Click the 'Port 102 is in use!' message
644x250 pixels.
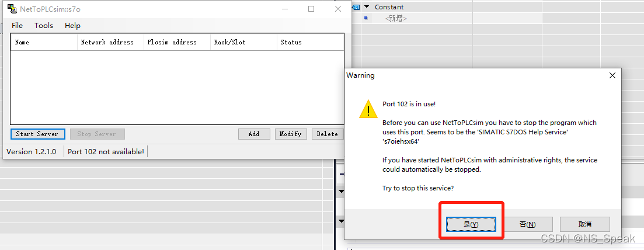409,104
